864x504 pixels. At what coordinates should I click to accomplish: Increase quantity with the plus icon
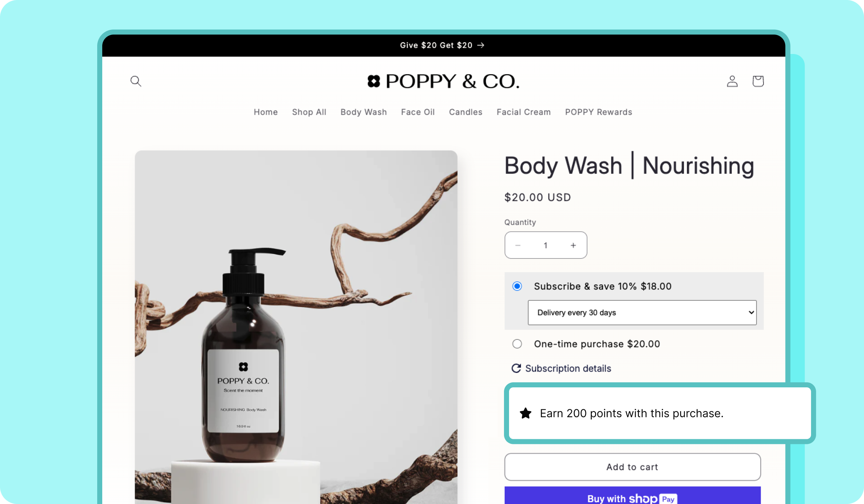pos(573,245)
